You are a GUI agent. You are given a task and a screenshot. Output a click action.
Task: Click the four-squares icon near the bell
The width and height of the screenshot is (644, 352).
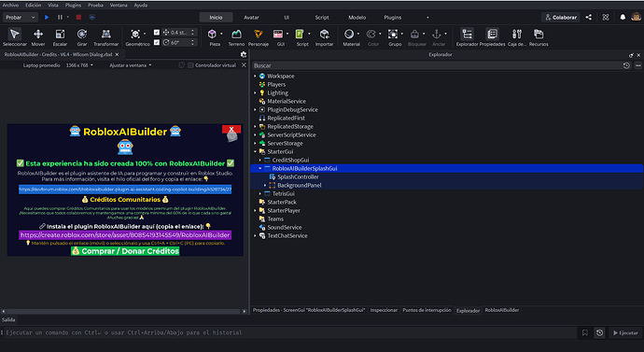coord(606,17)
